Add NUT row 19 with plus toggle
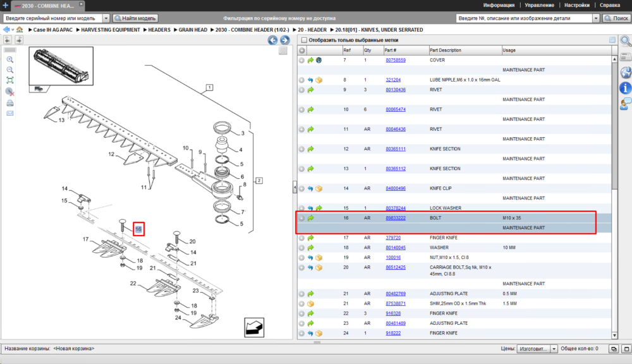The height and width of the screenshot is (364, 632). (301, 258)
